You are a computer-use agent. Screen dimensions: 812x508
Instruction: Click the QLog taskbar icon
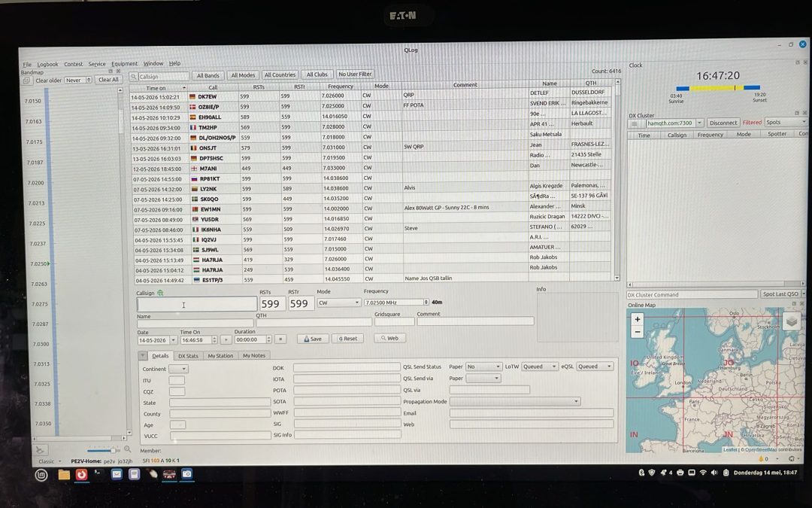coord(169,474)
